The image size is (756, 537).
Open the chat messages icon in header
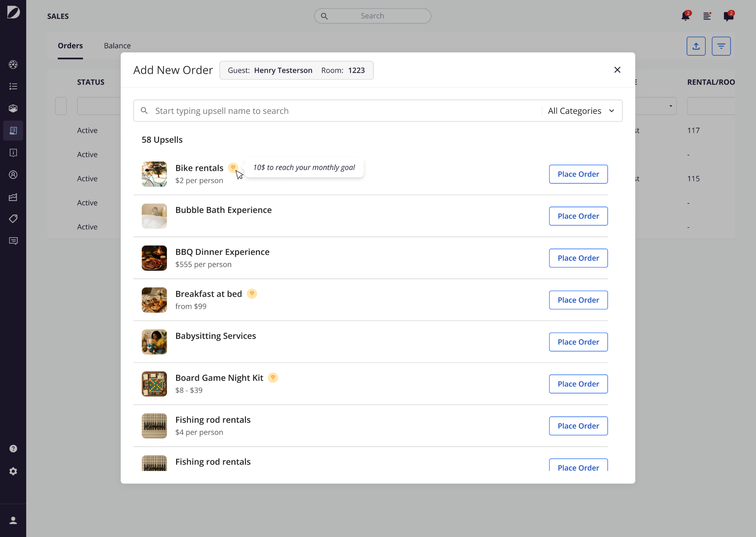(729, 16)
